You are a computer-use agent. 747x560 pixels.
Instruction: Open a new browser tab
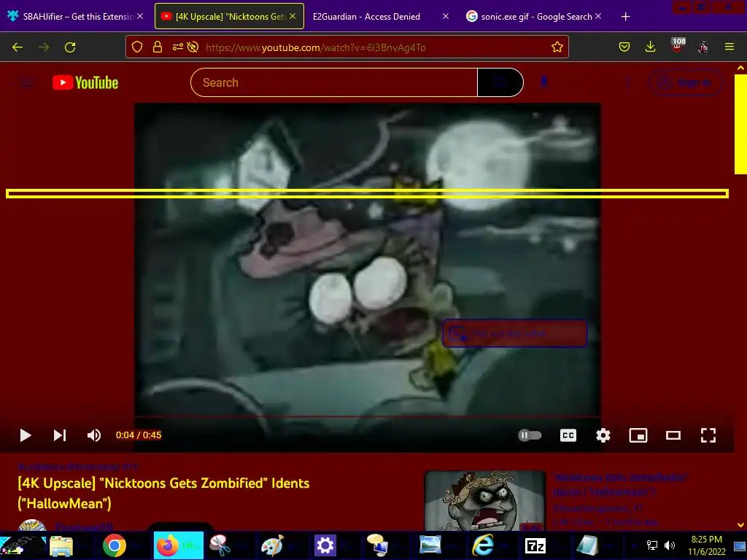[625, 17]
